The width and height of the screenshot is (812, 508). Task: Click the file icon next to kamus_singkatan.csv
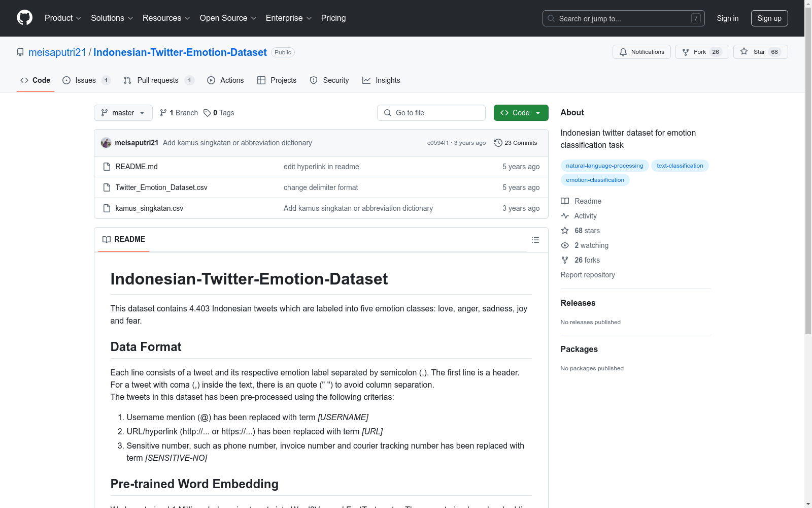pos(107,208)
